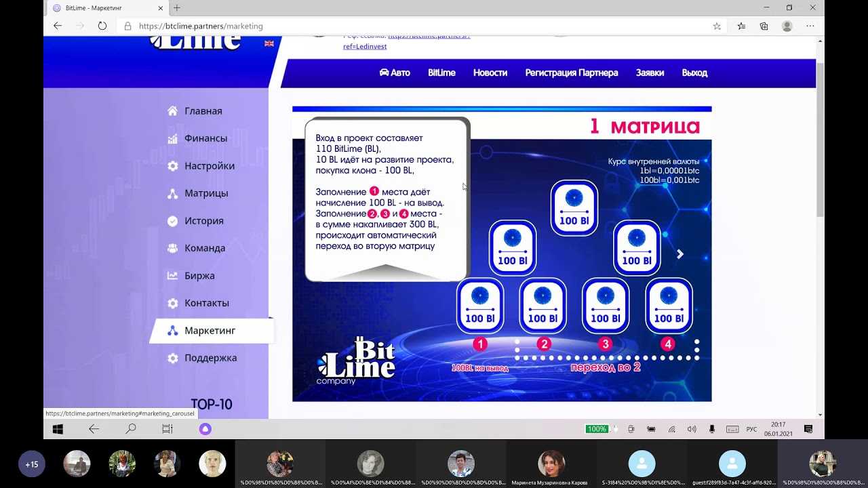Click the taskbar back arrow
Viewport: 868px width, 488px height.
coord(94,429)
